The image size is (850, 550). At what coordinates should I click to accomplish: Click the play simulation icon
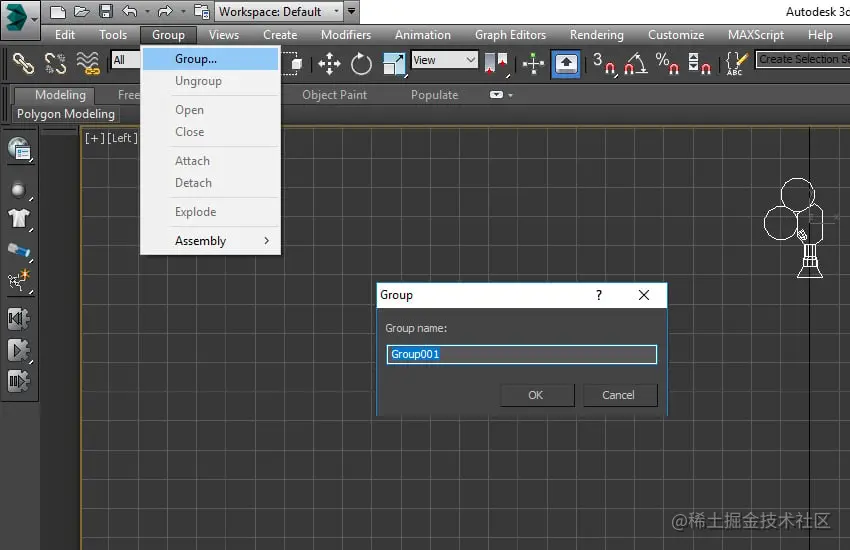coord(18,351)
